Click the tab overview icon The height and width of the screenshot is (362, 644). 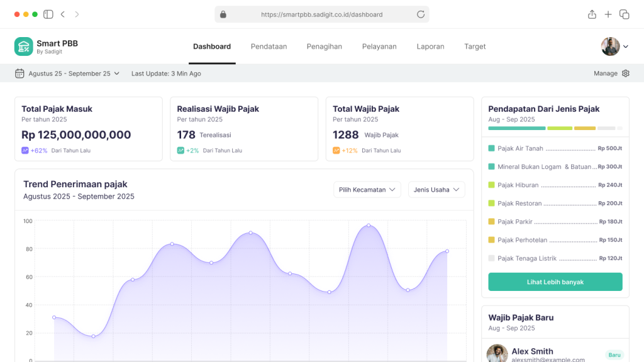click(x=625, y=14)
